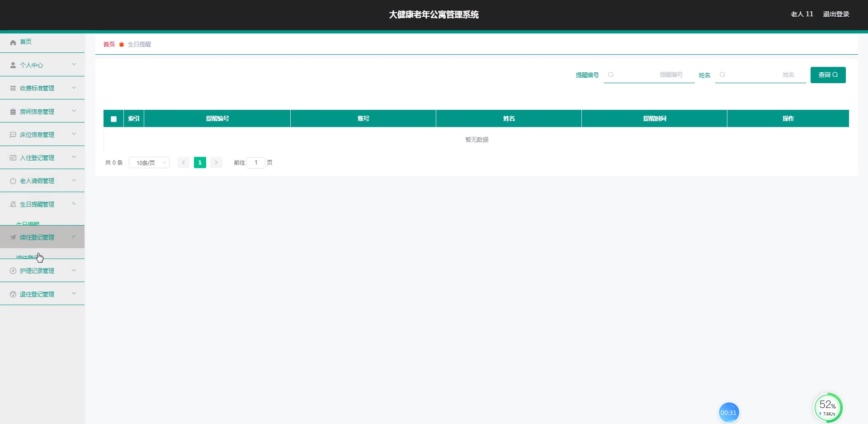Click the clipboard icon beside 房间信息管理
Image resolution: width=868 pixels, height=424 pixels.
tap(13, 112)
